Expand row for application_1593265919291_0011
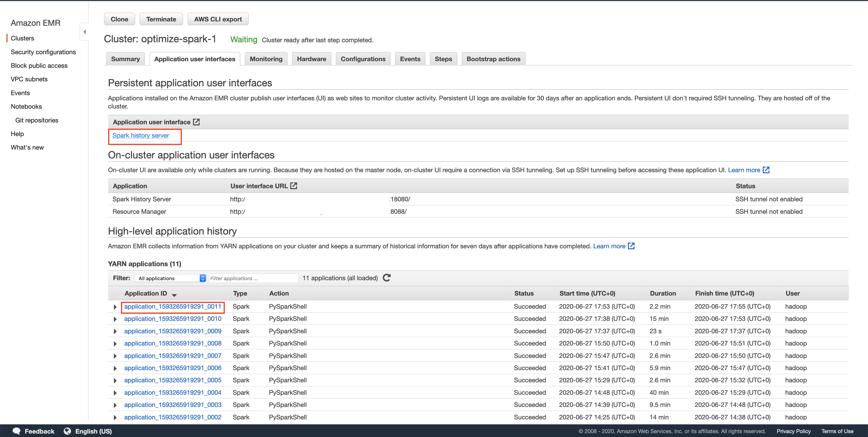This screenshot has height=437, width=868. click(115, 307)
